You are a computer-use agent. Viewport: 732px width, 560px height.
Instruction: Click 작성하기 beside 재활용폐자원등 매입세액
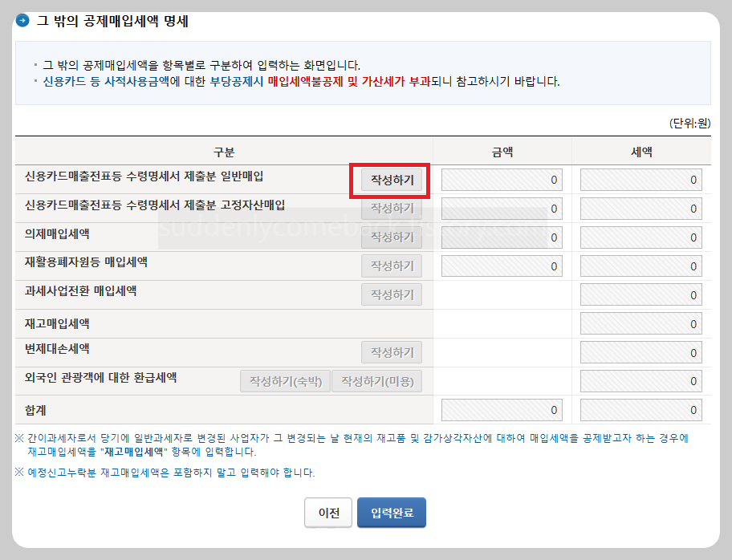point(391,266)
